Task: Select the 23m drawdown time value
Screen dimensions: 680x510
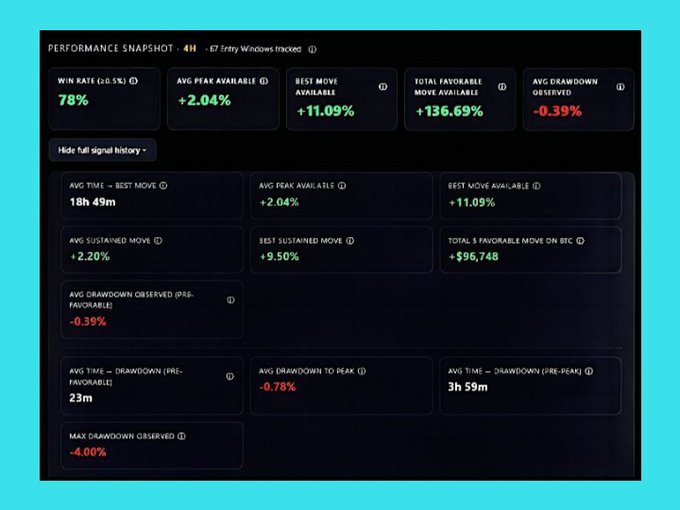Action: point(81,398)
